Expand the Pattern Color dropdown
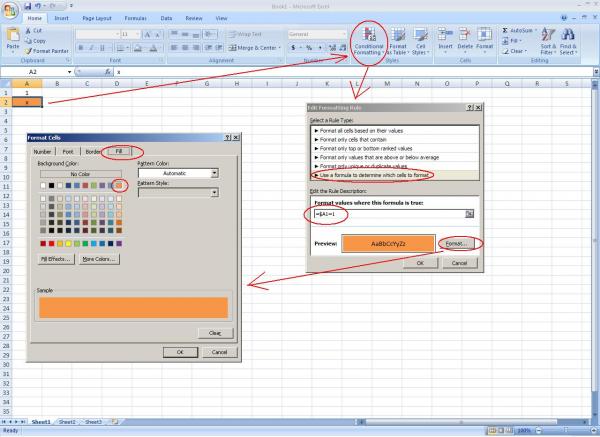The image size is (600, 437). click(x=214, y=173)
